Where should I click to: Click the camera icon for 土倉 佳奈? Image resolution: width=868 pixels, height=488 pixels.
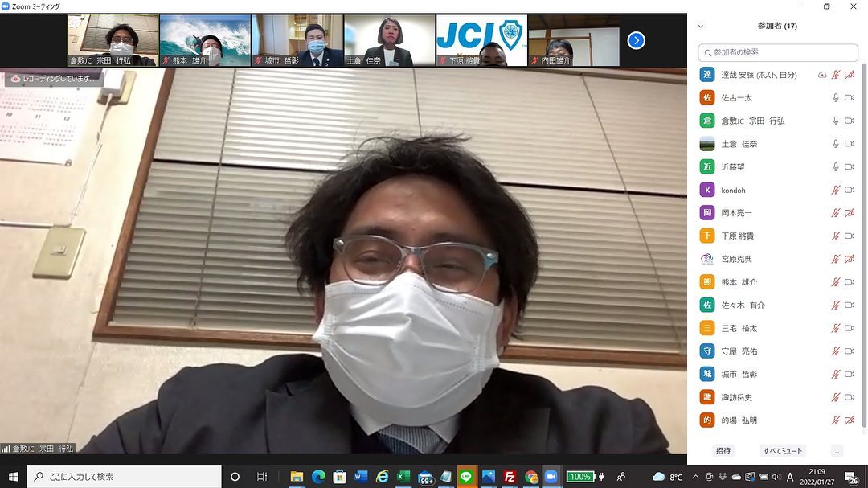tap(850, 144)
